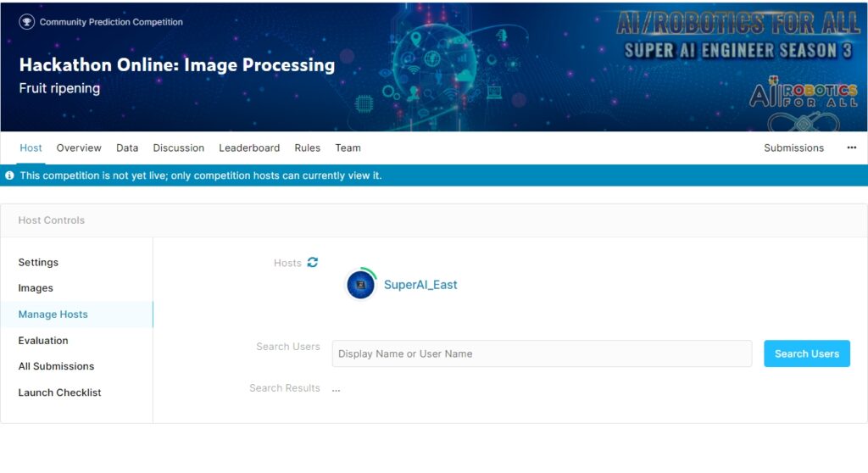Image resolution: width=868 pixels, height=473 pixels.
Task: Click the Display Name or User Name field
Action: [542, 353]
